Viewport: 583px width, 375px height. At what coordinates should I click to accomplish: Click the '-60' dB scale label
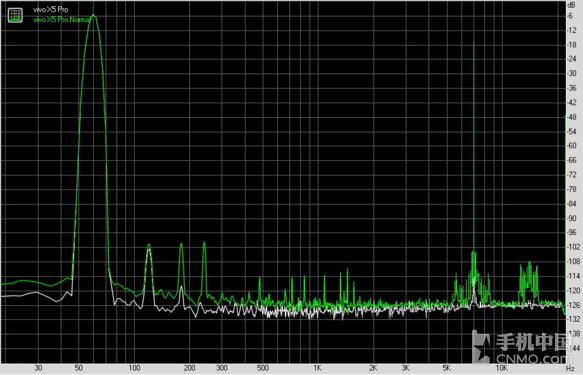tap(571, 146)
